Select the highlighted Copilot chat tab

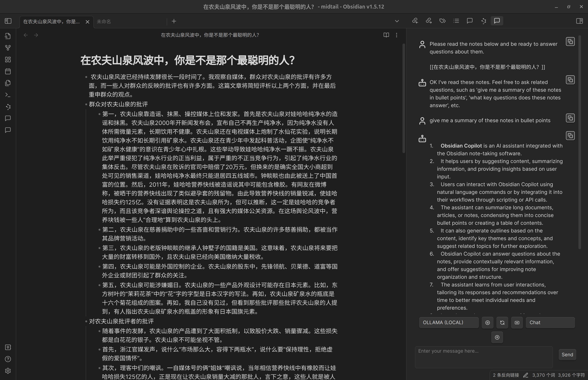497,21
